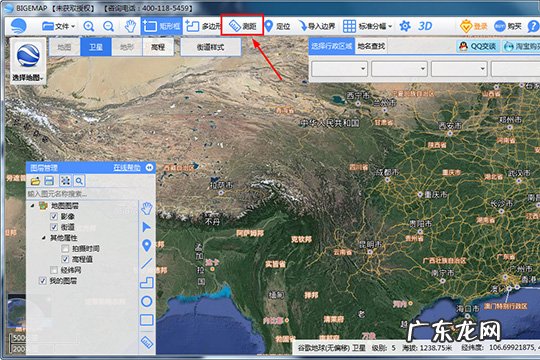Open the first administrative region dropdown

(339, 69)
